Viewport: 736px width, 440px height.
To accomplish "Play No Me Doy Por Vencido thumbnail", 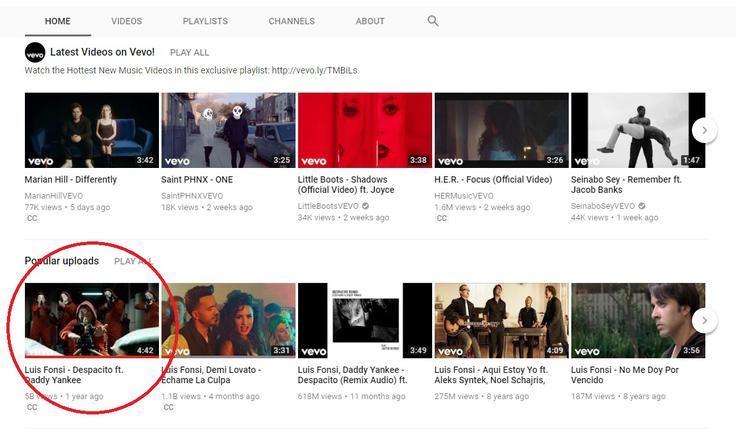I will 638,320.
